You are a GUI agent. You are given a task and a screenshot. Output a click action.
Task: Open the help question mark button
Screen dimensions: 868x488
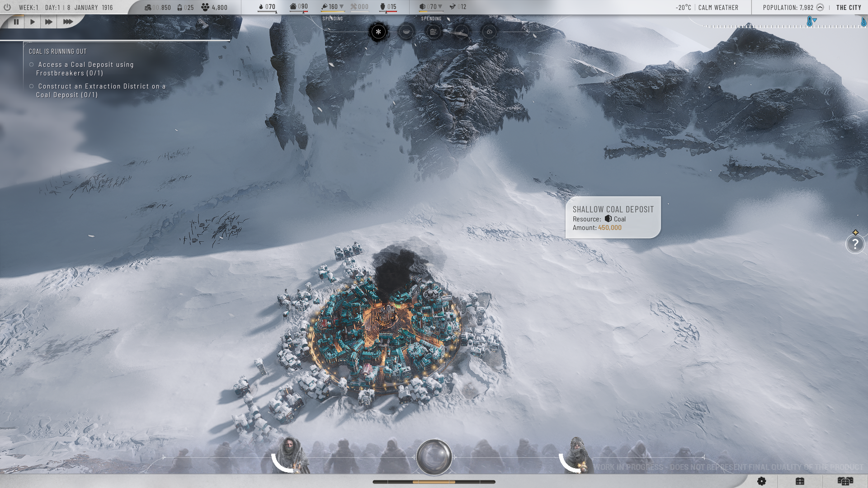tap(855, 244)
